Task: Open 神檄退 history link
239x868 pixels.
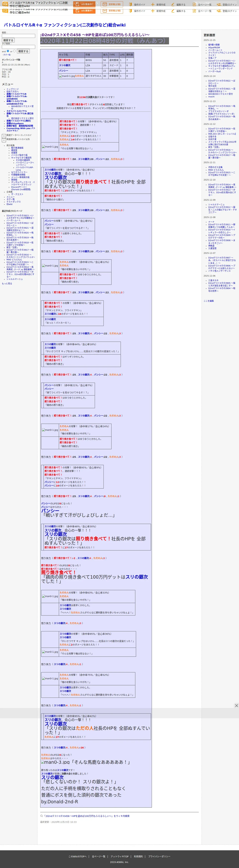Action: pos(211,246)
